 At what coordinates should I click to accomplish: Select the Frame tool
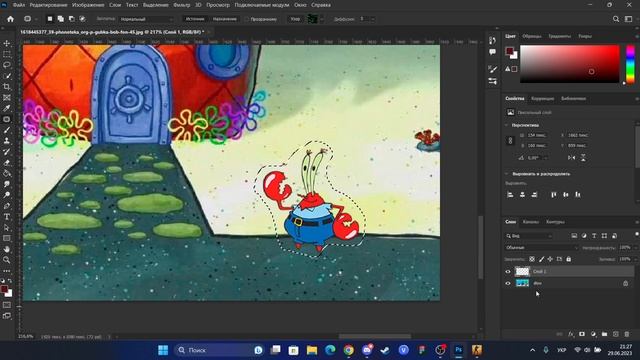point(7,98)
